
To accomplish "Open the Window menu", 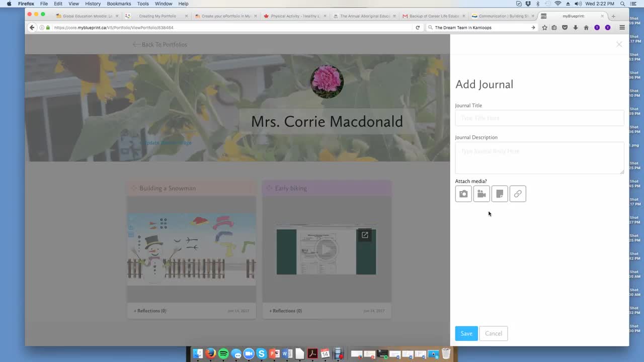I will point(164,4).
